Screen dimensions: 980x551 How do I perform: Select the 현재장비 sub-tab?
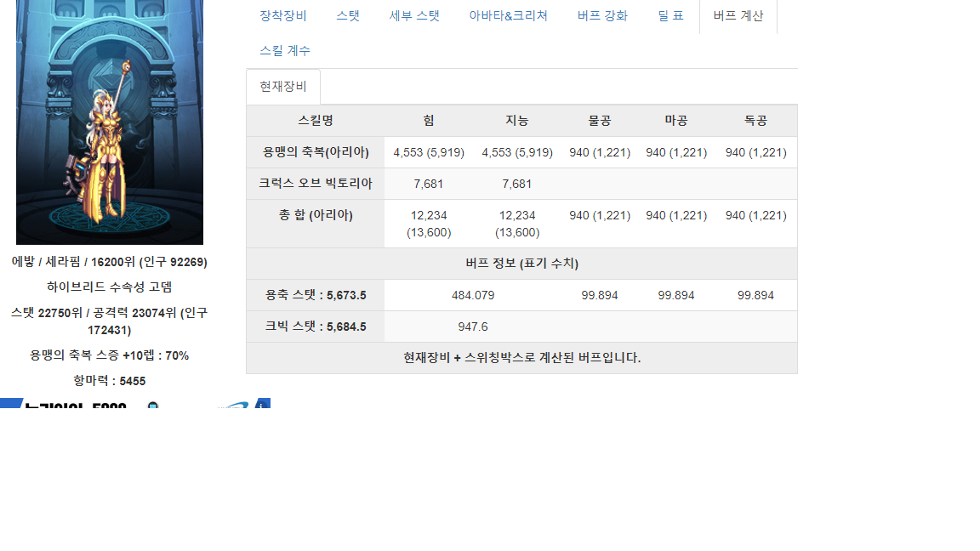coord(283,86)
